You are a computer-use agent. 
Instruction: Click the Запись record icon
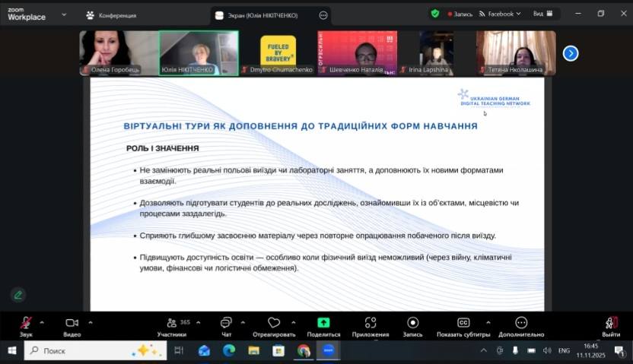[412, 323]
